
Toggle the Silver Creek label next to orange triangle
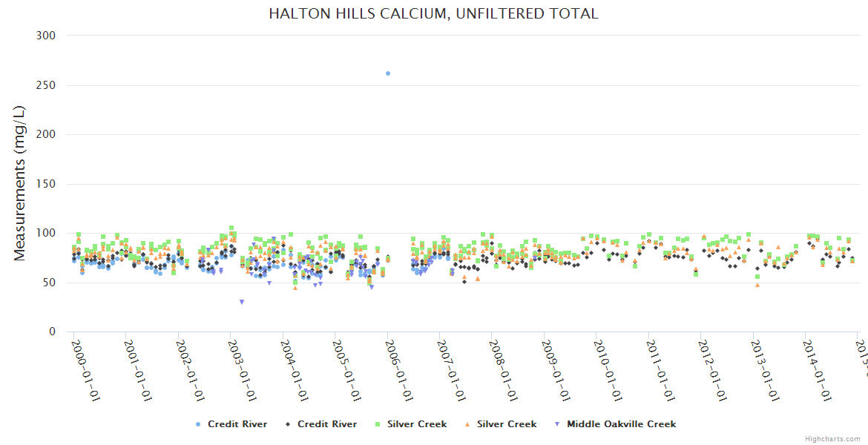pos(507,424)
